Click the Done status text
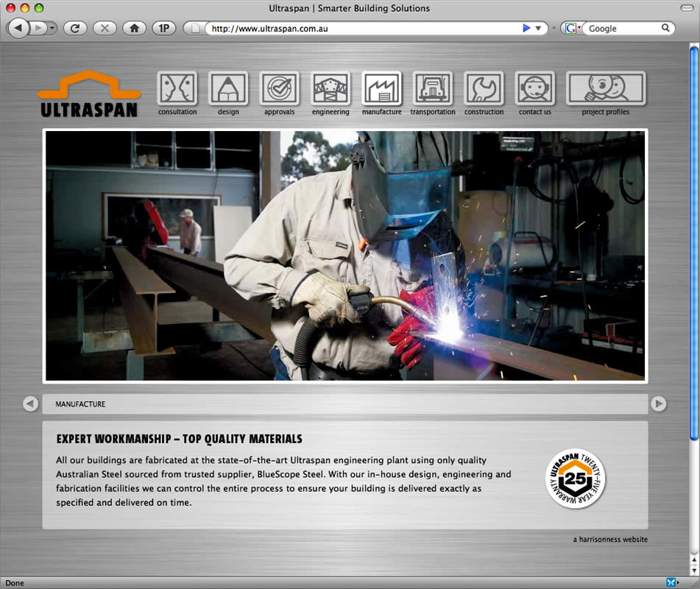This screenshot has height=589, width=700. (x=15, y=583)
